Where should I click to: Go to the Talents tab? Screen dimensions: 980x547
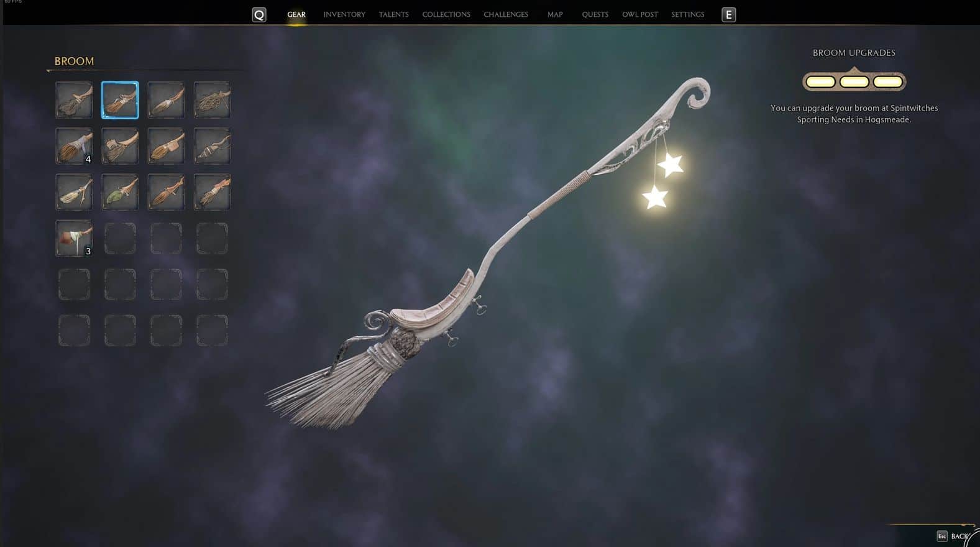click(x=394, y=14)
